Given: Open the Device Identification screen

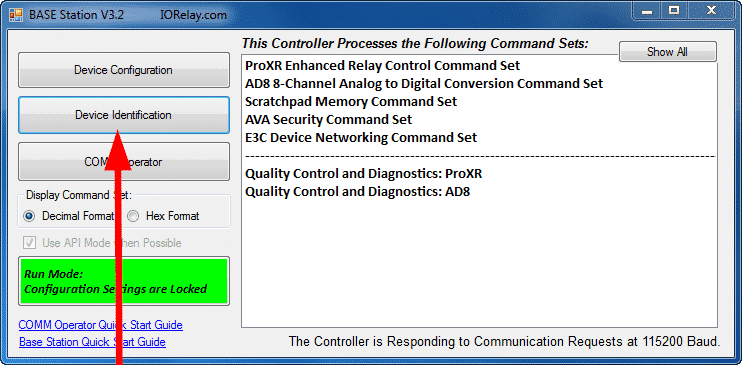Looking at the screenshot, I should (124, 115).
